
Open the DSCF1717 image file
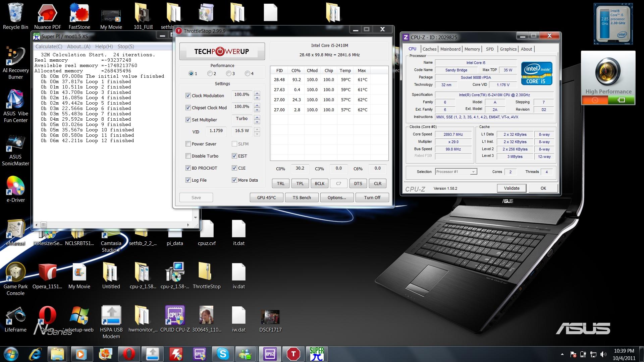pyautogui.click(x=270, y=321)
